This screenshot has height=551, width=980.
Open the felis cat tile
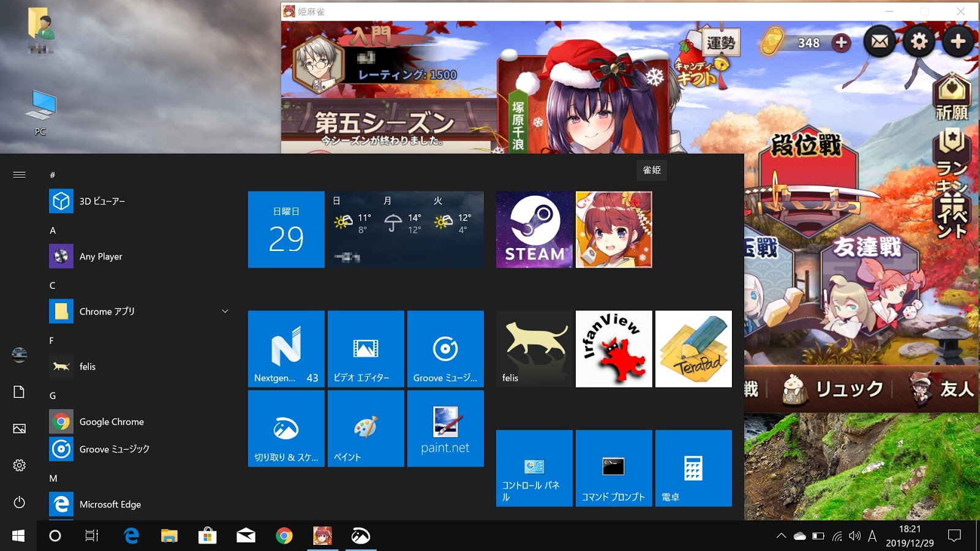pyautogui.click(x=534, y=349)
